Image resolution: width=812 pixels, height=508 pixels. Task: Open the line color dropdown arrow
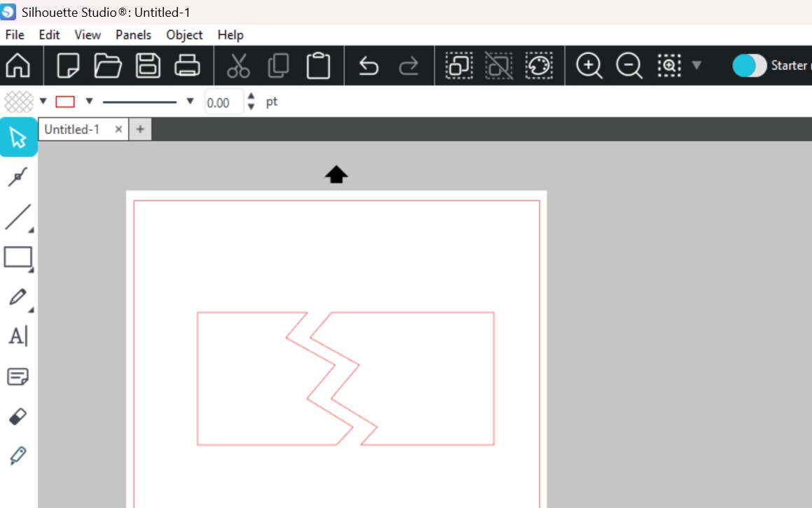click(89, 102)
